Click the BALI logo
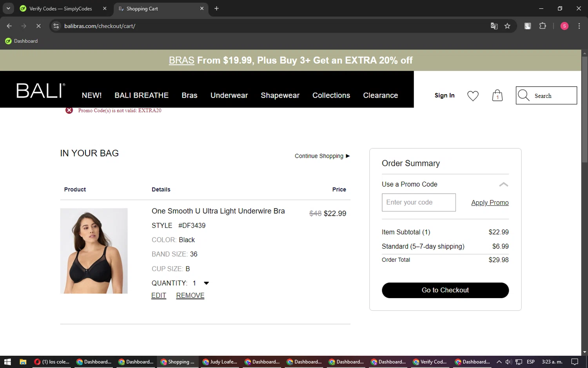The image size is (588, 368). (x=41, y=91)
